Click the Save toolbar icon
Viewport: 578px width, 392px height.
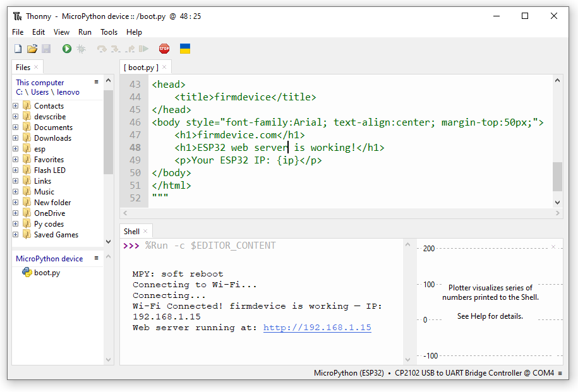click(x=45, y=48)
